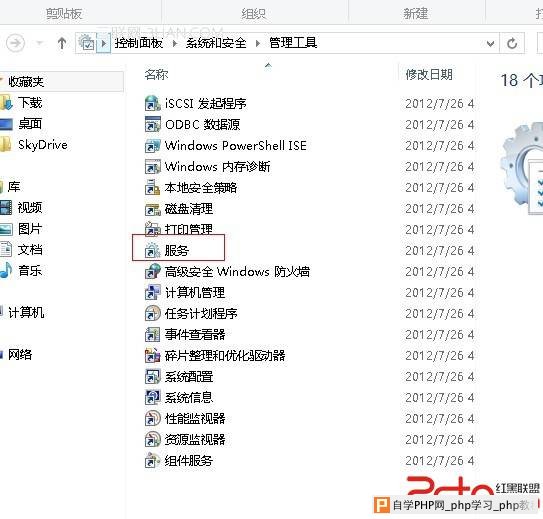
Task: Sort by the 修改日期 column header
Action: pos(429,74)
